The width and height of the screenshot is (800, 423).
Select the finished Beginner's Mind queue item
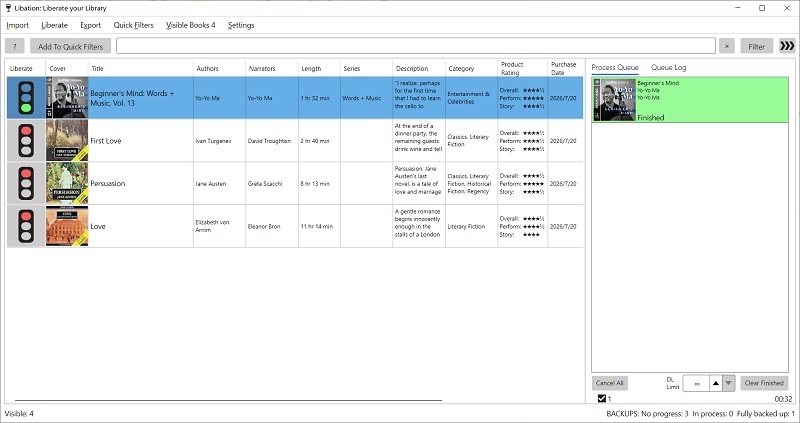click(690, 99)
